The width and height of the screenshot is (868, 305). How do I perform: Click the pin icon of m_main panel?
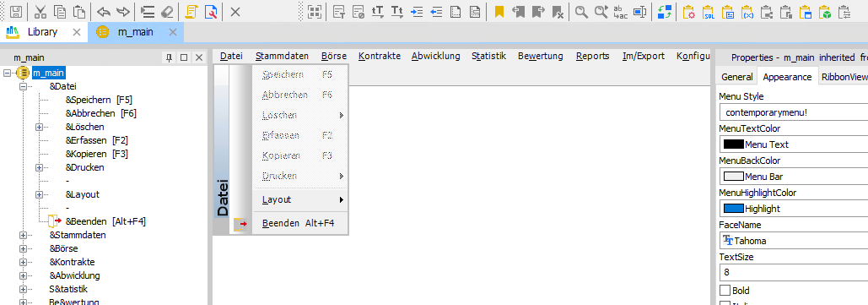click(x=170, y=57)
